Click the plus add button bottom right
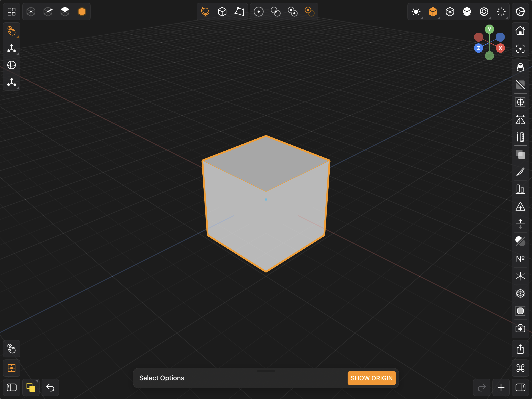 click(501, 387)
